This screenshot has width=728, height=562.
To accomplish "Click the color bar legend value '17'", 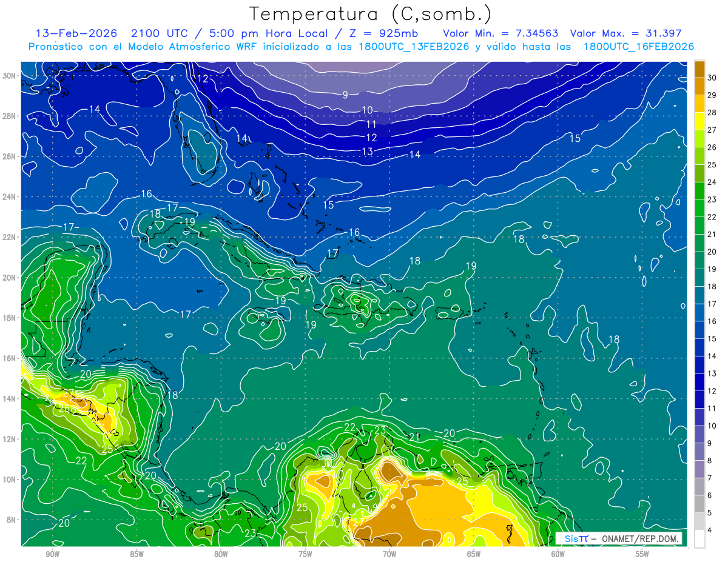I will 712,304.
